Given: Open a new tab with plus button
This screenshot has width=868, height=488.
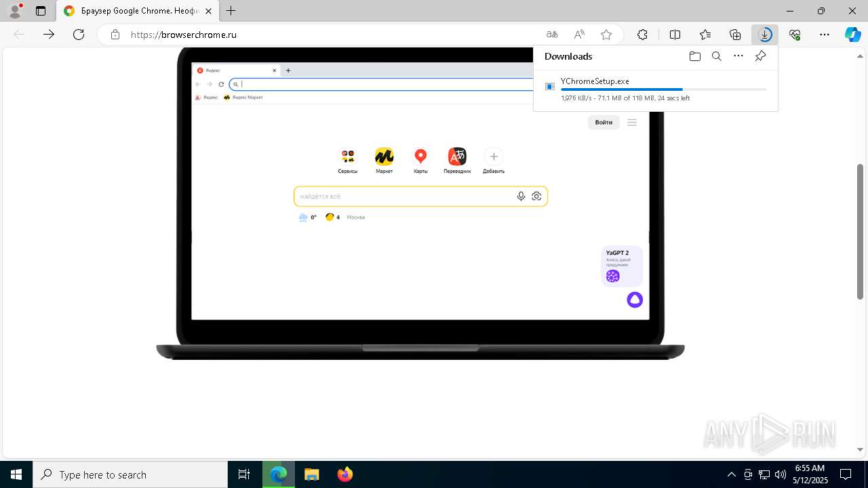Looking at the screenshot, I should click(231, 11).
